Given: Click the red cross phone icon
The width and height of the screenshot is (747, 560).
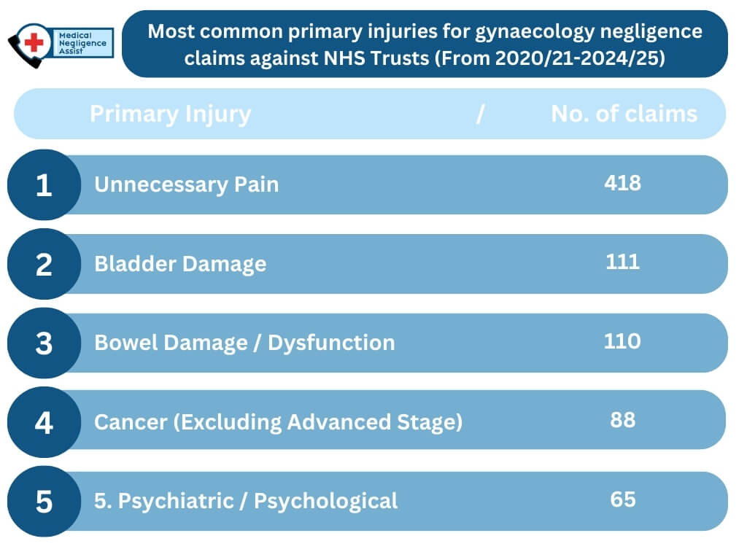Looking at the screenshot, I should (x=32, y=43).
